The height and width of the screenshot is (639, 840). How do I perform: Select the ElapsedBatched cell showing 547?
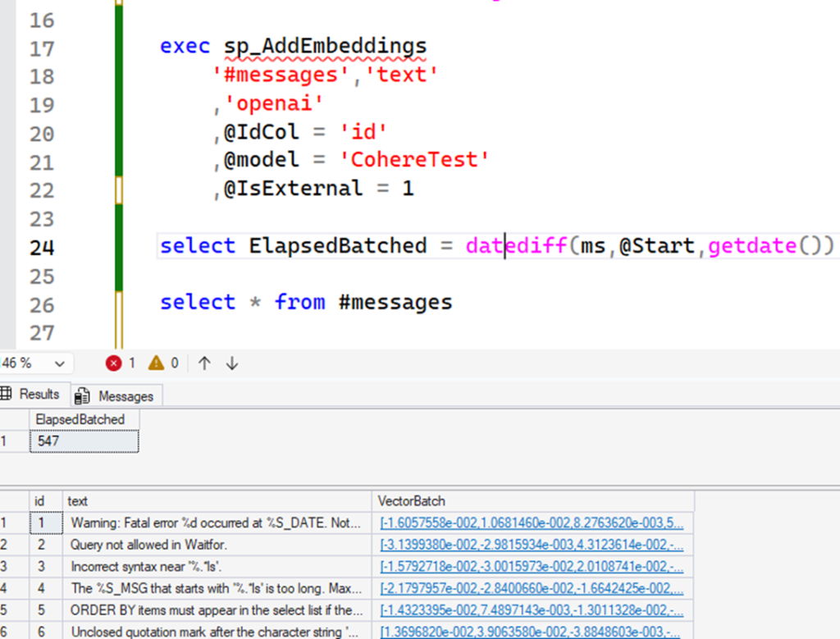click(x=82, y=440)
